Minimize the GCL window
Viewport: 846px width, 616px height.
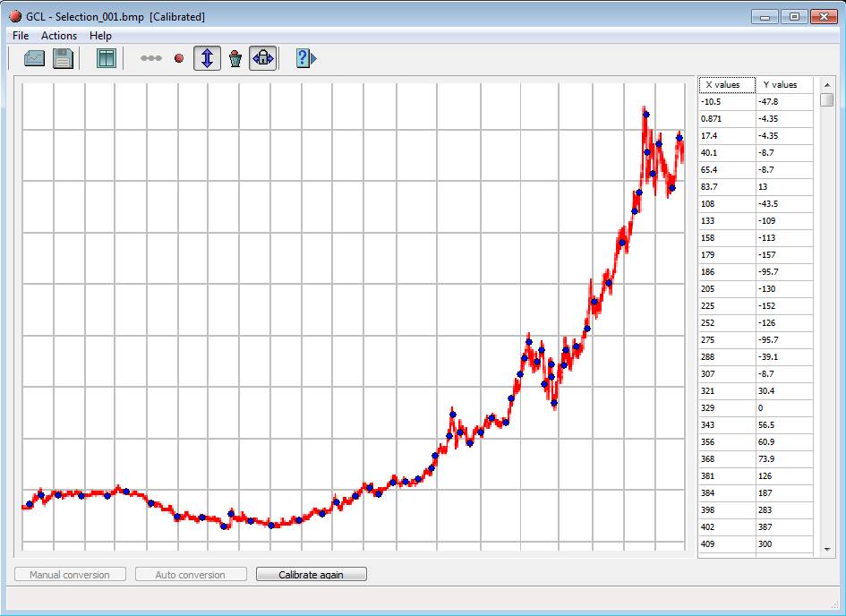765,17
